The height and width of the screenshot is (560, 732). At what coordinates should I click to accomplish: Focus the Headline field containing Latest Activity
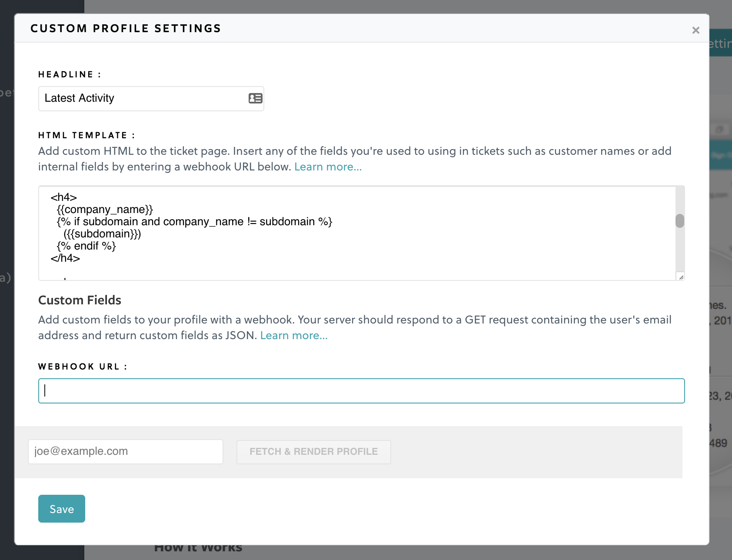143,98
